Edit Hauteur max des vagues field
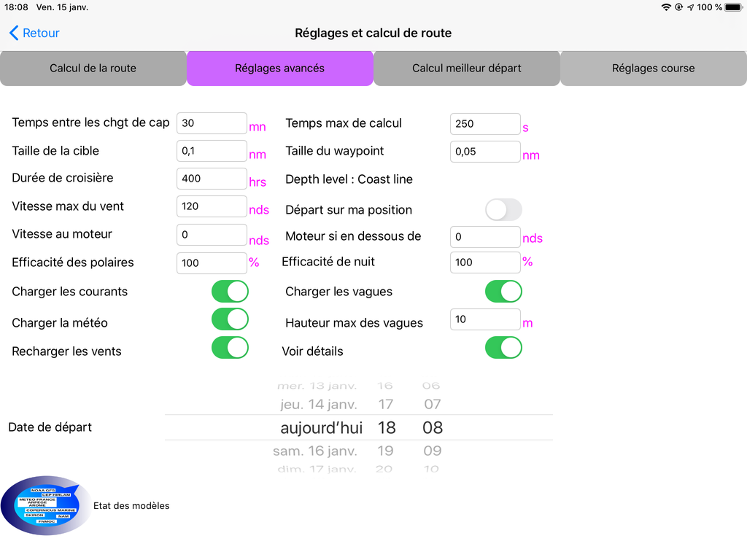This screenshot has width=747, height=560. (485, 319)
